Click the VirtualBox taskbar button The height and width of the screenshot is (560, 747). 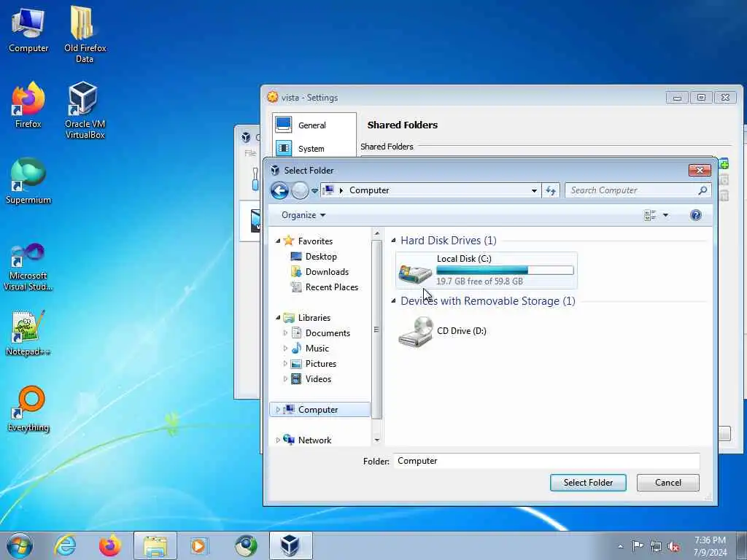290,545
